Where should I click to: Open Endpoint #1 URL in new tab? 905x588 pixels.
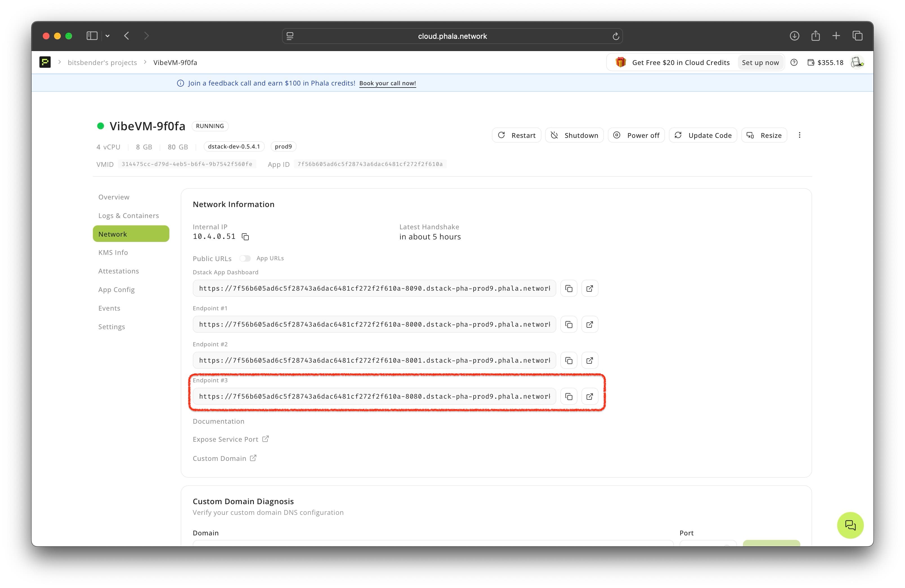pos(589,325)
